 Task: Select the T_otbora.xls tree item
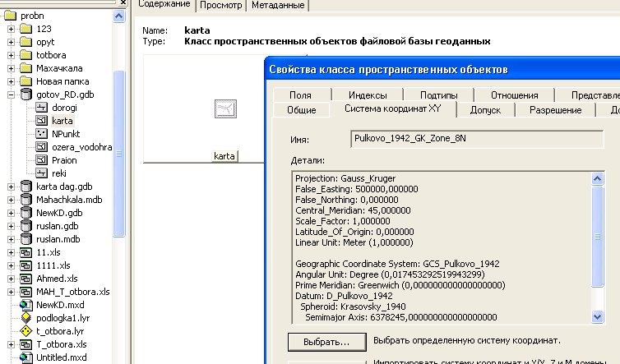pos(62,344)
